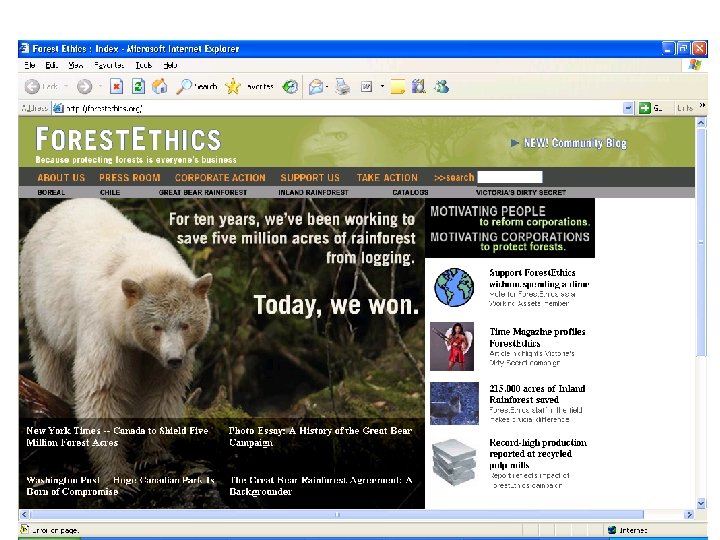Expand the address bar dropdown
Viewport: 720px width, 540px height.
pos(628,108)
